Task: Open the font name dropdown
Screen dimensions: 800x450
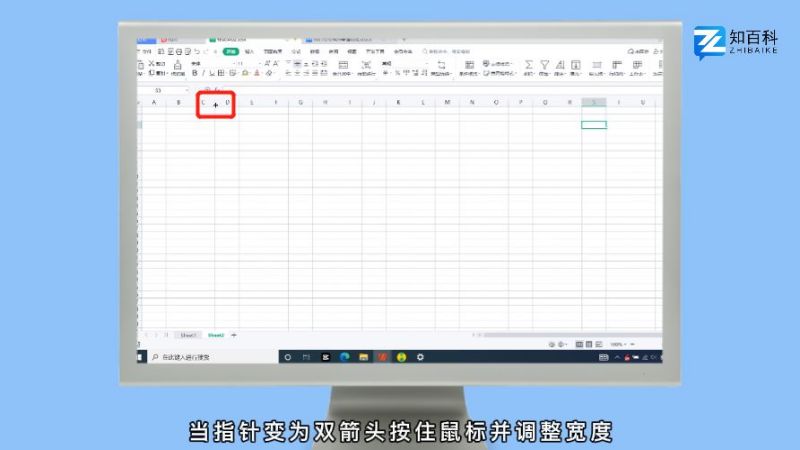Action: point(205,63)
